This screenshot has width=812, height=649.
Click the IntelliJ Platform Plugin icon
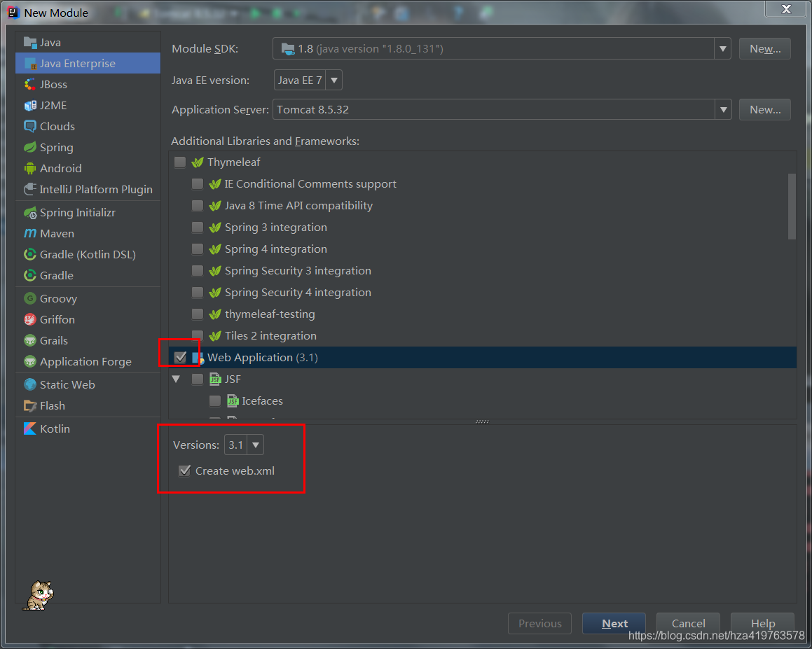(x=30, y=190)
